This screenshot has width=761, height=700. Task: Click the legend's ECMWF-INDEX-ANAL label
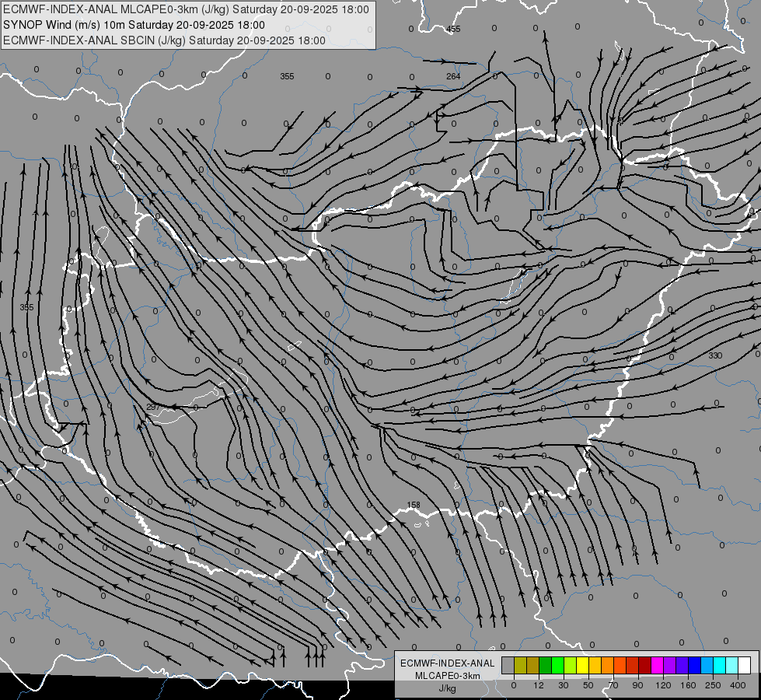[448, 663]
